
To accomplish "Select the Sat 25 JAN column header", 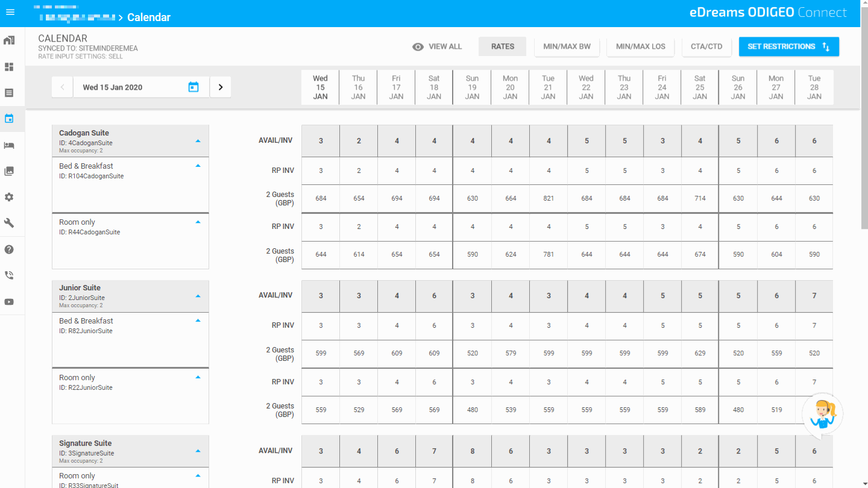I will 700,87.
